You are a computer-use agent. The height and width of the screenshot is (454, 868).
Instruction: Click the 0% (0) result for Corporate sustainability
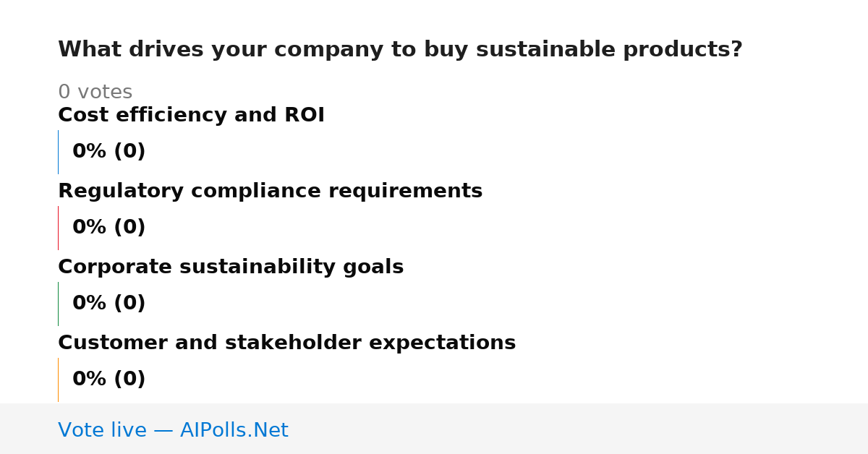[109, 304]
